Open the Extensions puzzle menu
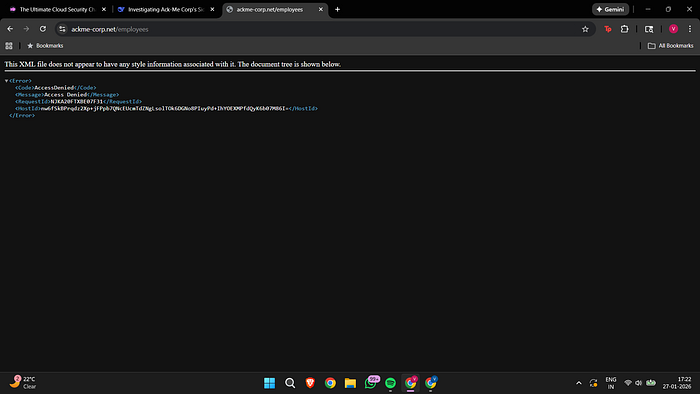 pos(625,29)
